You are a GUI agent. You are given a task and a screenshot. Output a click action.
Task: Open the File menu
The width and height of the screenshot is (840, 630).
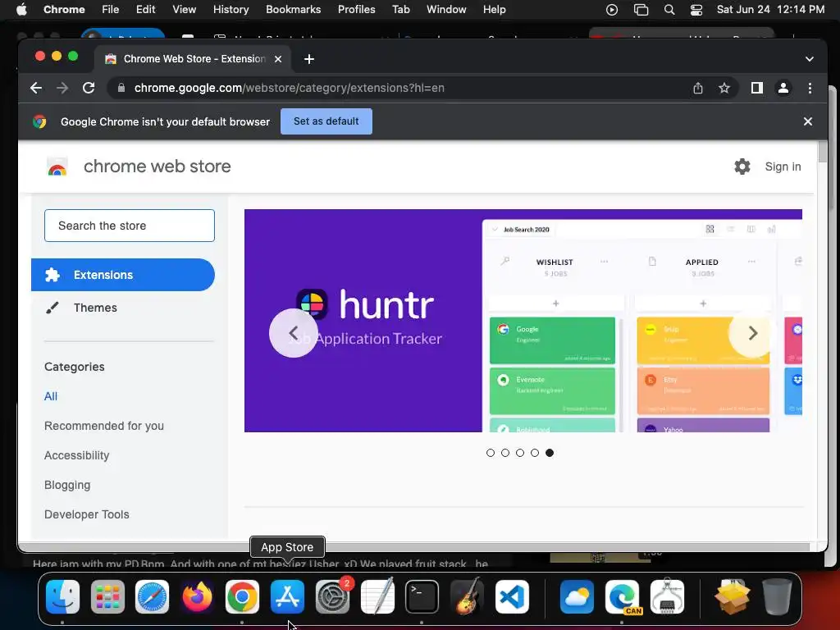coord(111,9)
